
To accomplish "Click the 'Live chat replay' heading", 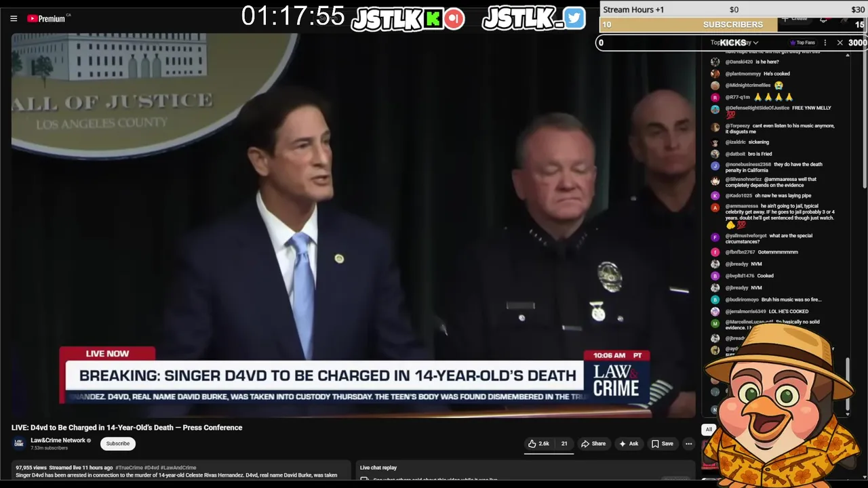I will 378,468.
